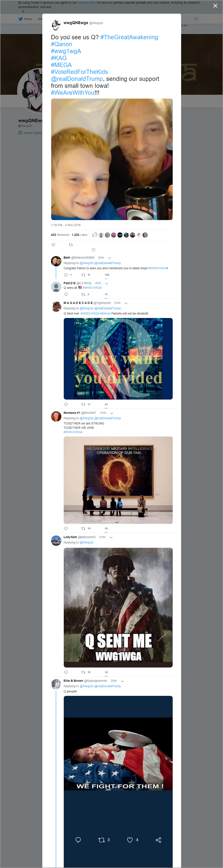Screen dimensions: 223x868
Task: Go to the Home tab with the Twitter bird
Action: (25, 19)
